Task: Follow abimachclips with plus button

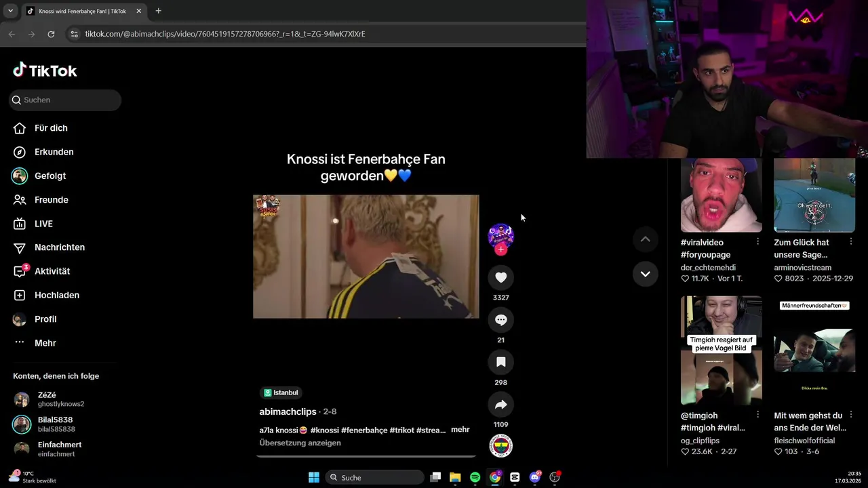Action: (x=501, y=249)
